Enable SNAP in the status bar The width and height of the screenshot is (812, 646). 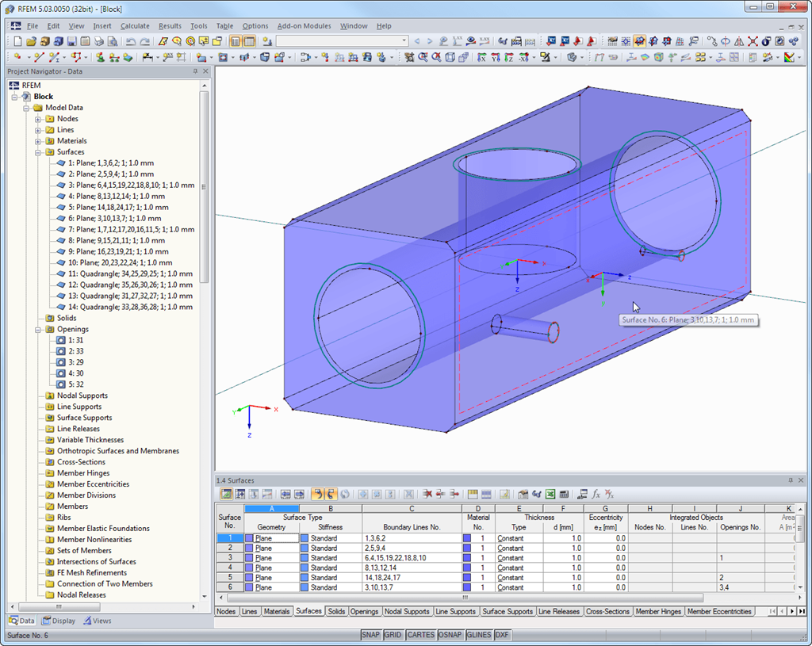tap(370, 634)
